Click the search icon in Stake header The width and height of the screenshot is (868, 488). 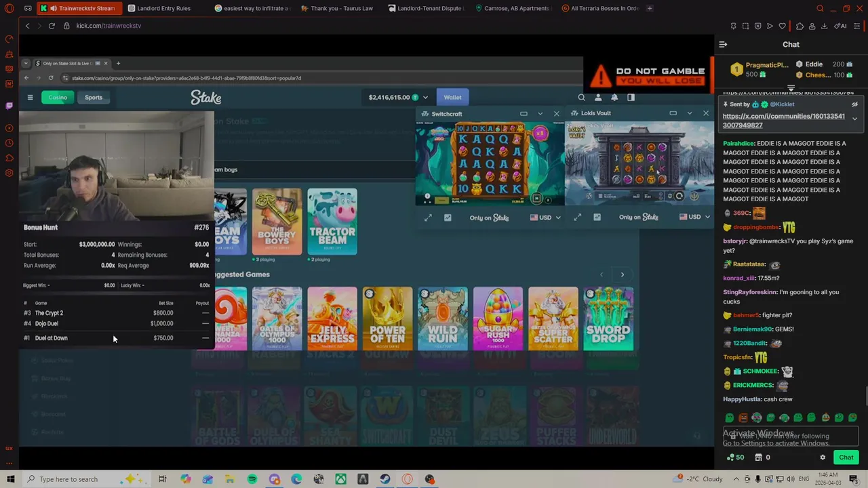[x=581, y=98]
